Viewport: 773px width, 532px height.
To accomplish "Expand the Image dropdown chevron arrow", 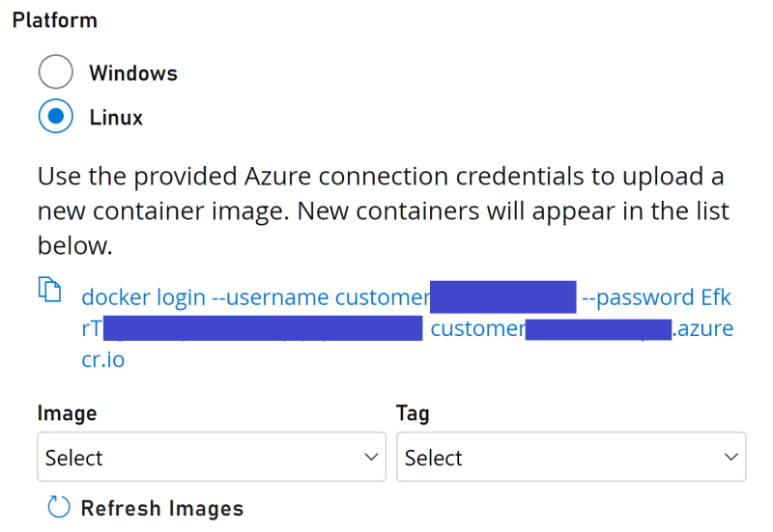I will (x=371, y=457).
